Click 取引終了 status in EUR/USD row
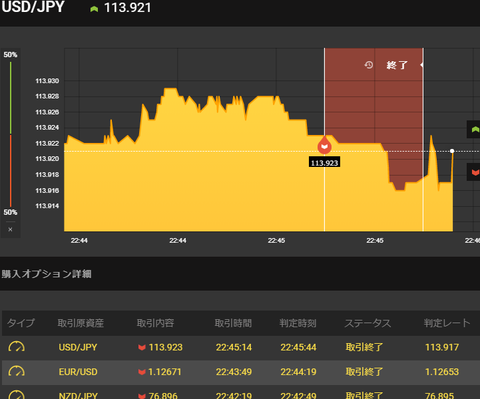Viewport: 480px width, 399px height. coord(364,372)
